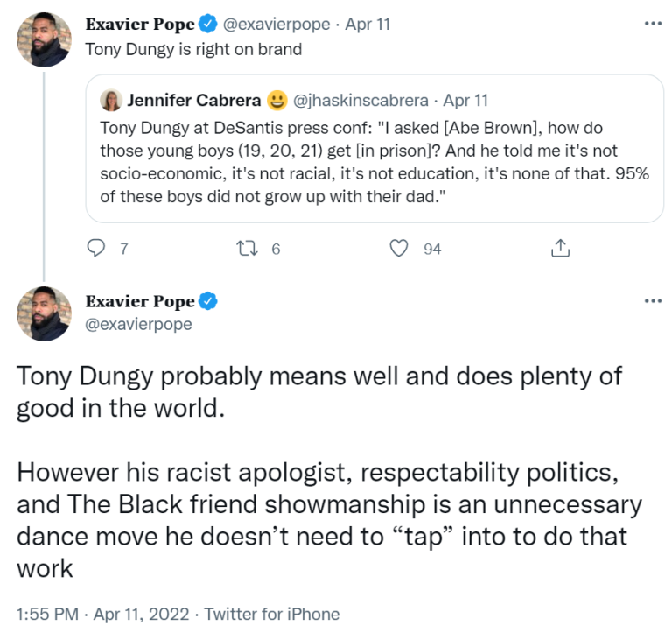
Task: Open more options on second tweet
Action: 653,301
